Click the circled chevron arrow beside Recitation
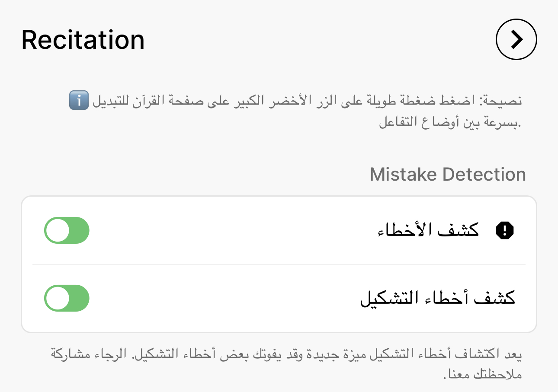The image size is (558, 392). [x=516, y=39]
